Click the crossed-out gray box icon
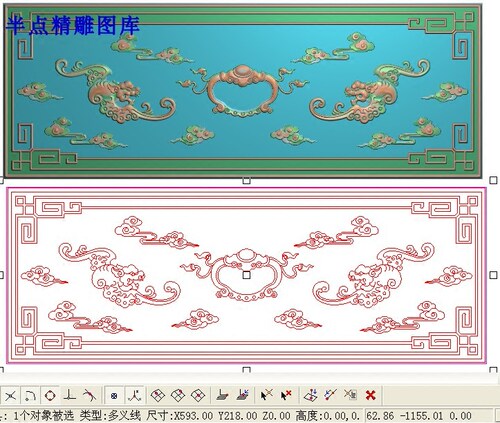 tap(350, 395)
